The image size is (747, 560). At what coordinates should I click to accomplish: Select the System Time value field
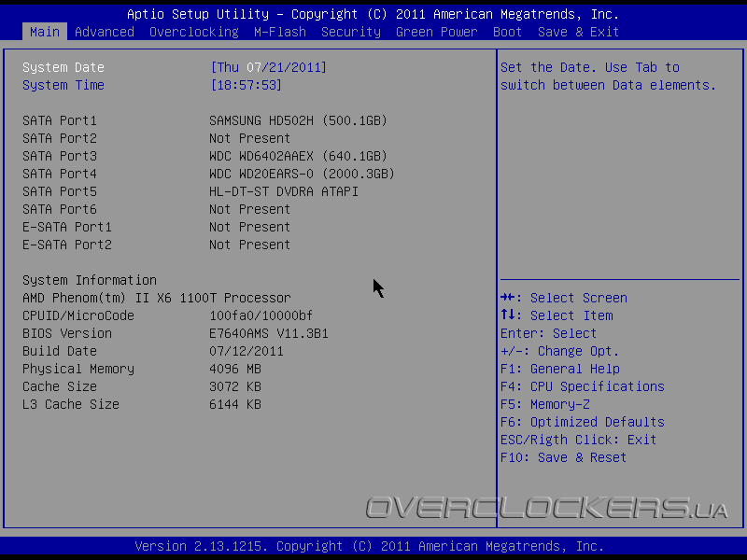point(247,85)
